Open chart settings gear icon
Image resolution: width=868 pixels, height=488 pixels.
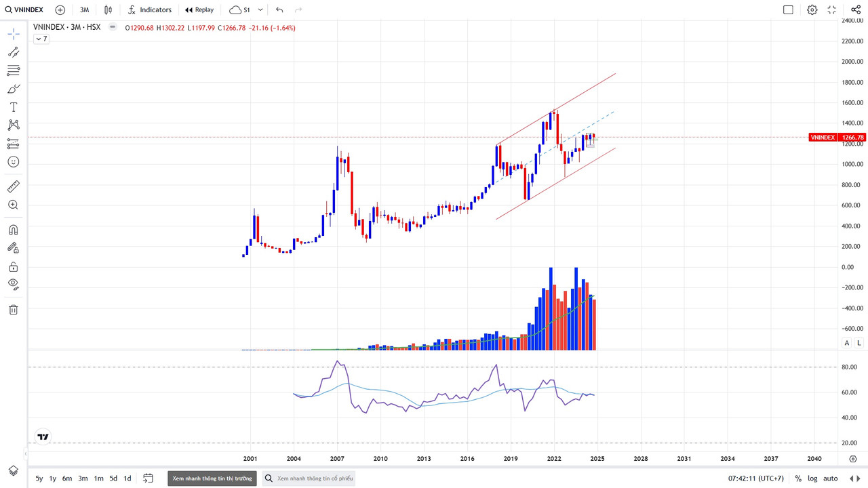[812, 9]
